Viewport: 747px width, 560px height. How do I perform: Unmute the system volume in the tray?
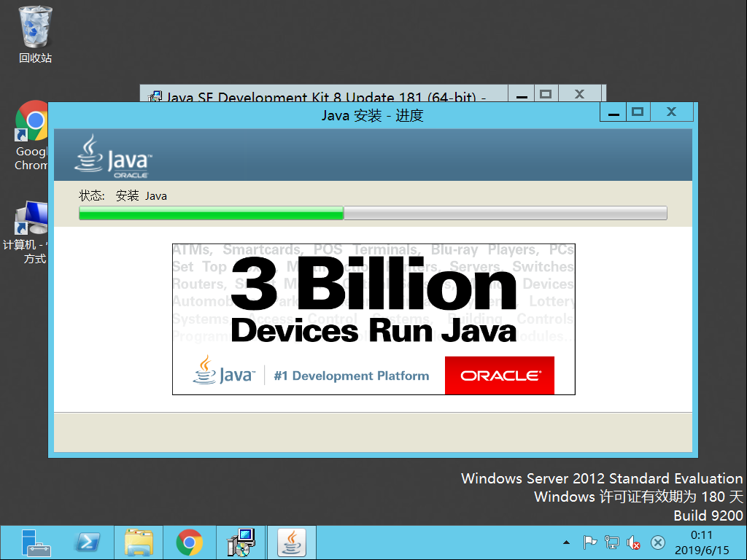point(632,542)
